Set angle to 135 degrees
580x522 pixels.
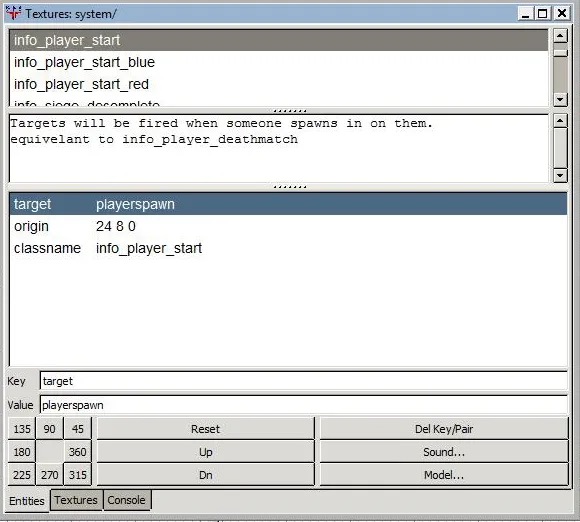click(22, 429)
